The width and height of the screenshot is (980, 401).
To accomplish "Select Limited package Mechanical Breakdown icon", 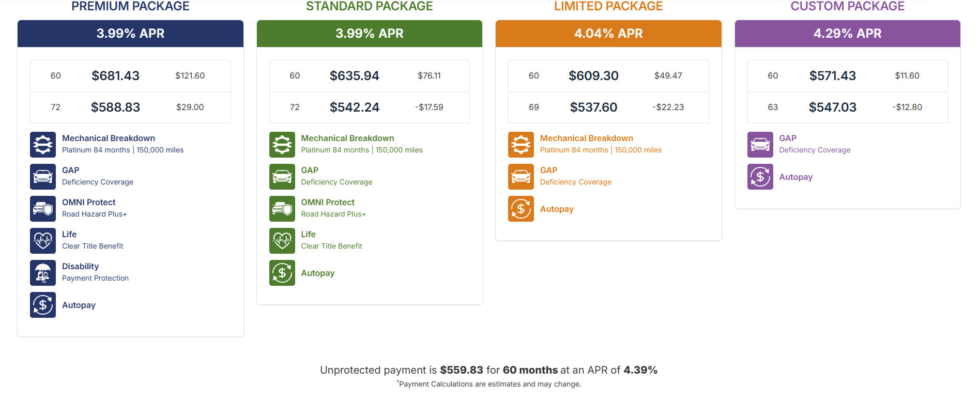I will (x=521, y=145).
